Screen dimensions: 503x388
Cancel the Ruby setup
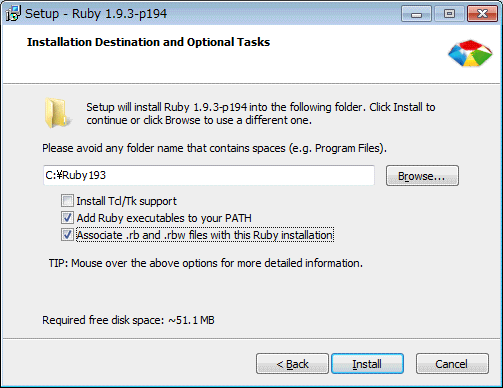(x=452, y=364)
